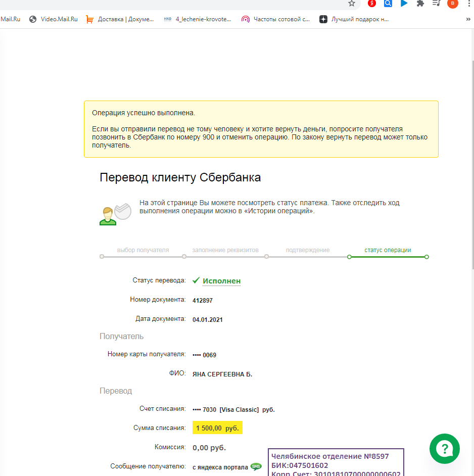Open the Video.Mail.Ru bookmark

(54, 19)
